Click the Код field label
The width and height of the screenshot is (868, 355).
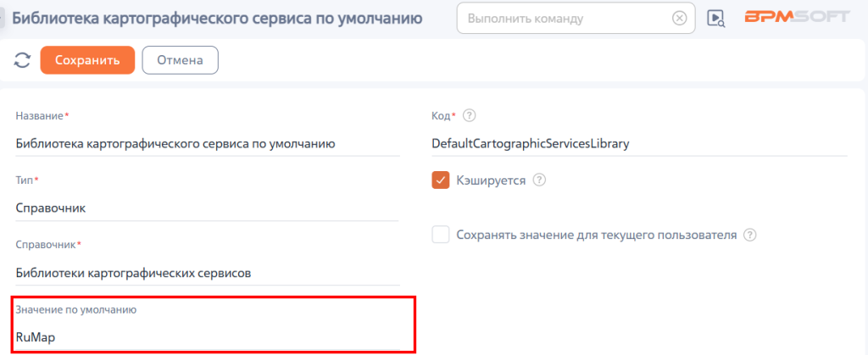click(x=442, y=116)
